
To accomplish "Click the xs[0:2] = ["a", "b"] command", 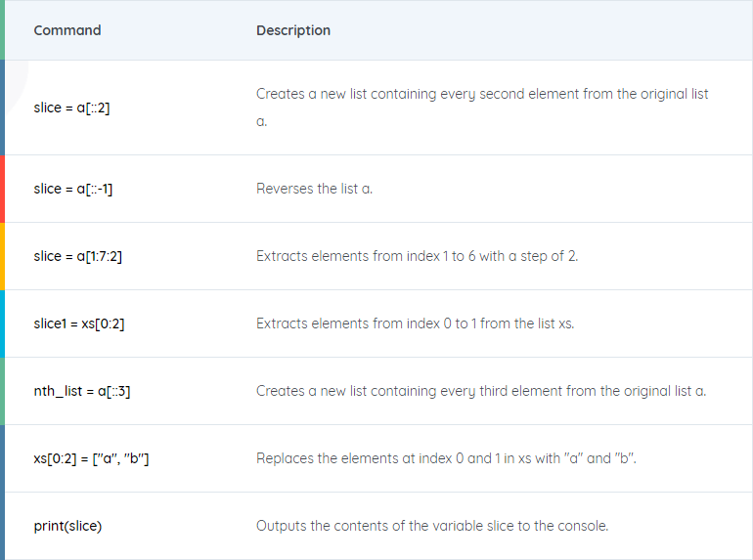I will click(x=91, y=458).
